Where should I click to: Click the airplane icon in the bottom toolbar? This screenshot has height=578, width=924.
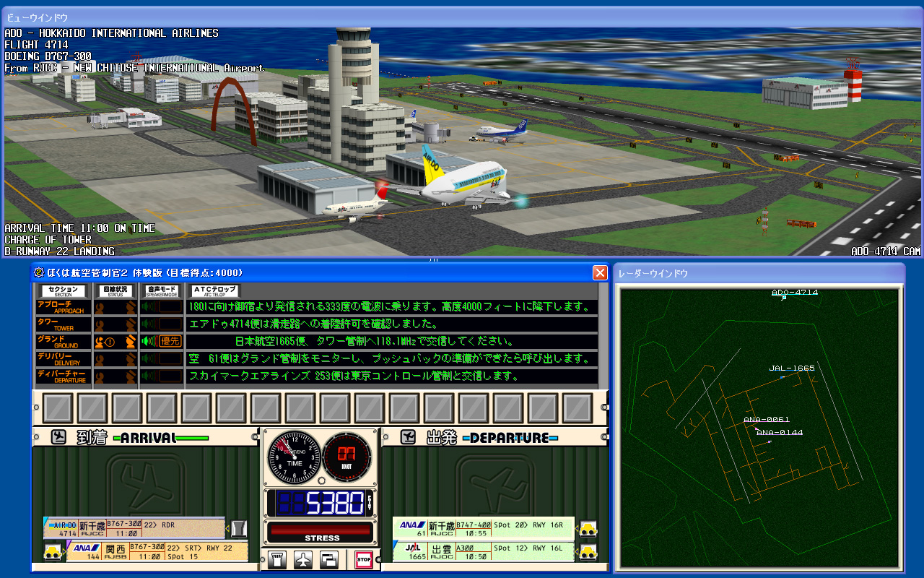coord(304,559)
